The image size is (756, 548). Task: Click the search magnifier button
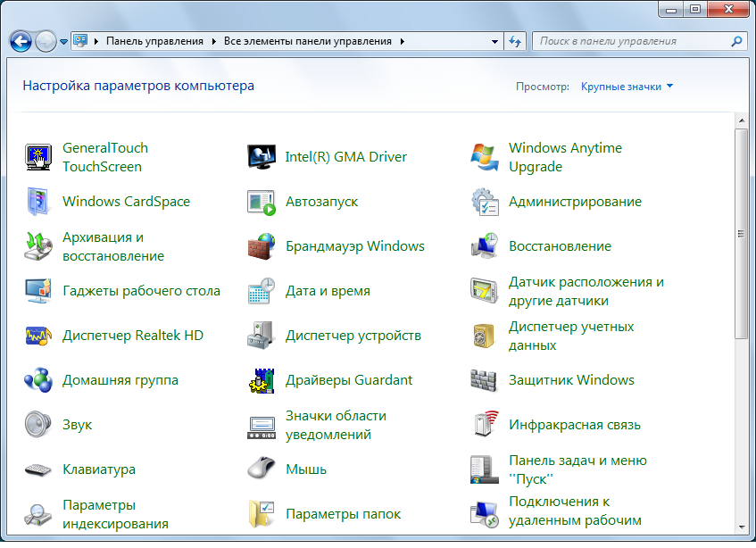pos(736,41)
